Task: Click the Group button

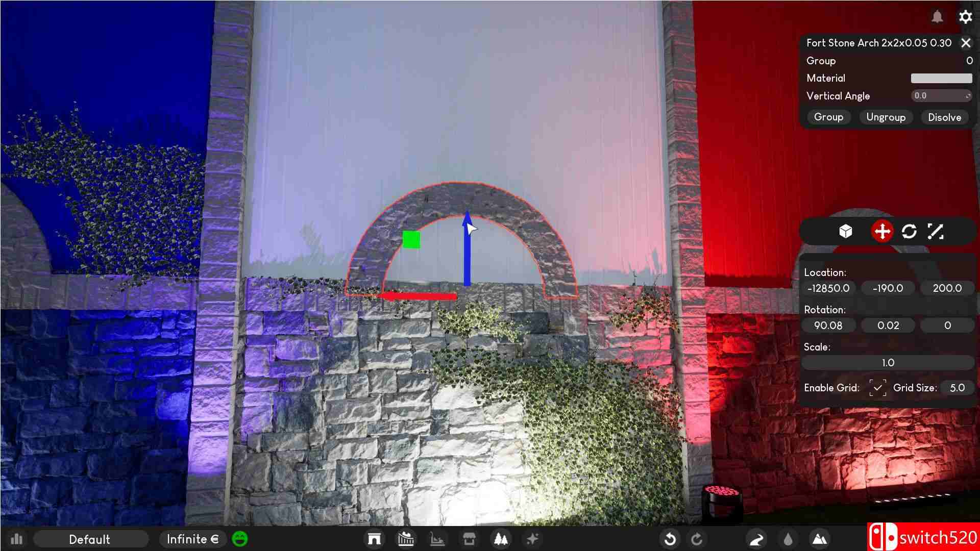Action: click(828, 117)
